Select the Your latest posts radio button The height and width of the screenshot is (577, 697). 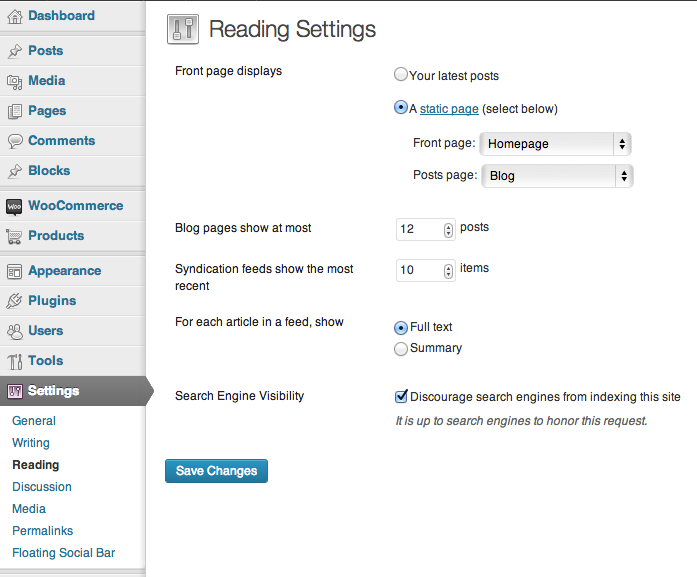(x=401, y=74)
